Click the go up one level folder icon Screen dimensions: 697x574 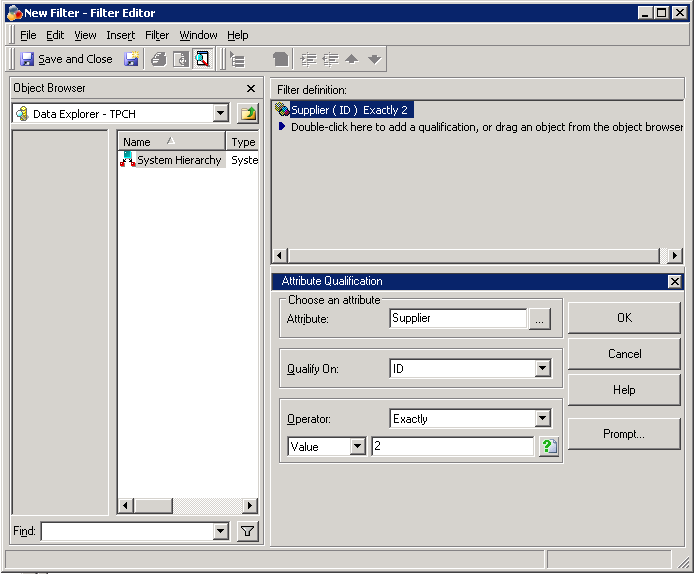click(247, 114)
